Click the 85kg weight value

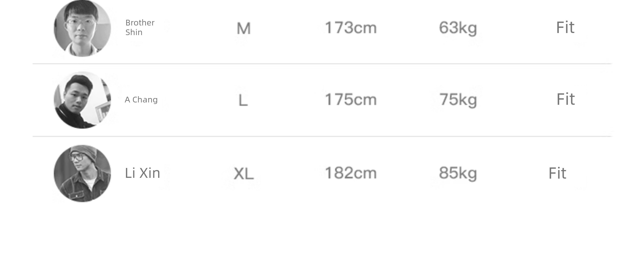click(458, 174)
